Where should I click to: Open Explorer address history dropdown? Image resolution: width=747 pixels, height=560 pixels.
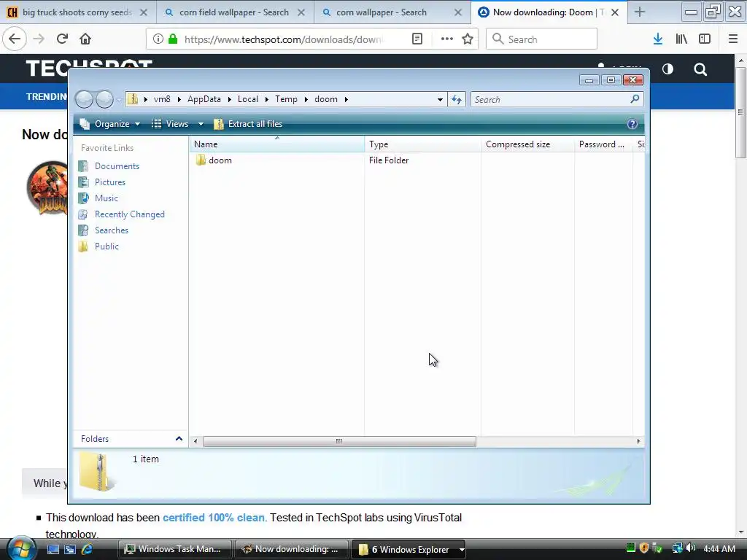pyautogui.click(x=440, y=99)
